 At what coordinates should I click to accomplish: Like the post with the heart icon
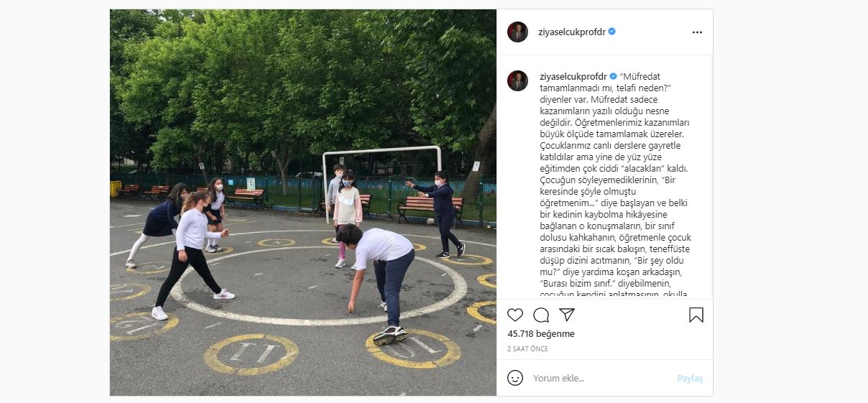click(515, 315)
